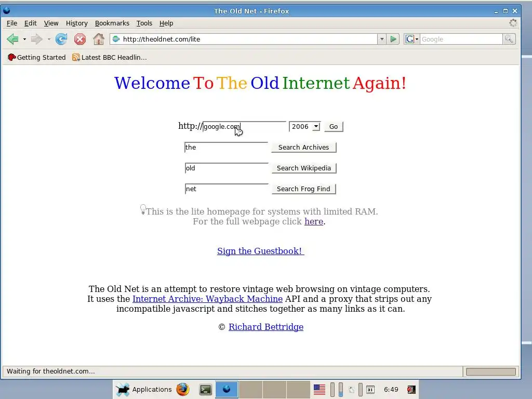The height and width of the screenshot is (399, 532).
Task: Open the Getting Started bookmark
Action: (37, 57)
